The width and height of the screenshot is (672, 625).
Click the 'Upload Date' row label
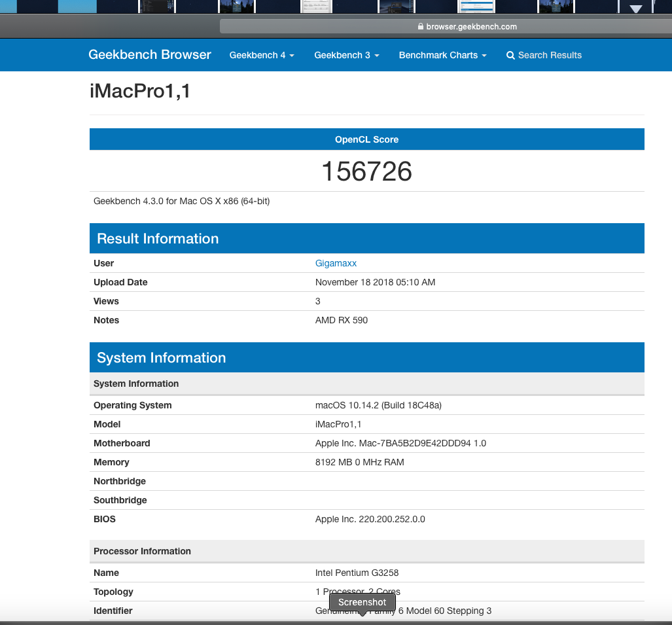pyautogui.click(x=120, y=282)
